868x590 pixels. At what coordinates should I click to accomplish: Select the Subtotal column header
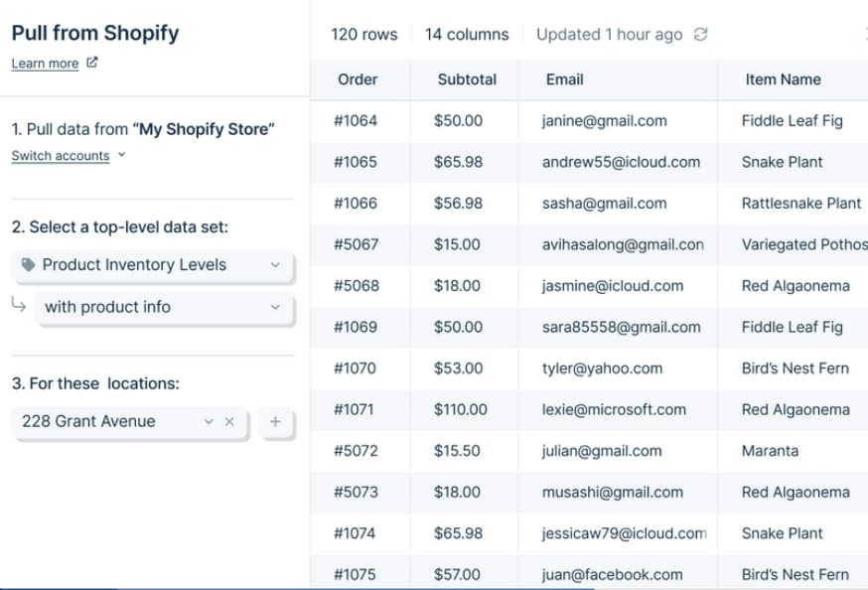click(x=466, y=79)
